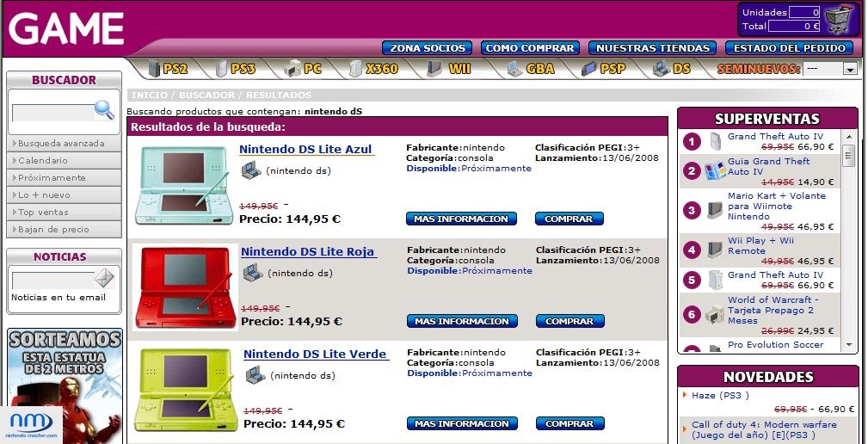Click the rank 6 number badge
The width and height of the screenshot is (868, 444).
click(692, 314)
